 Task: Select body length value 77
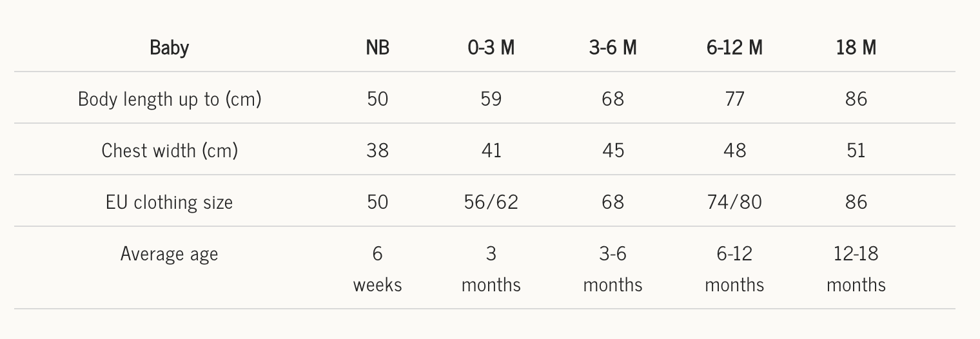tap(734, 99)
